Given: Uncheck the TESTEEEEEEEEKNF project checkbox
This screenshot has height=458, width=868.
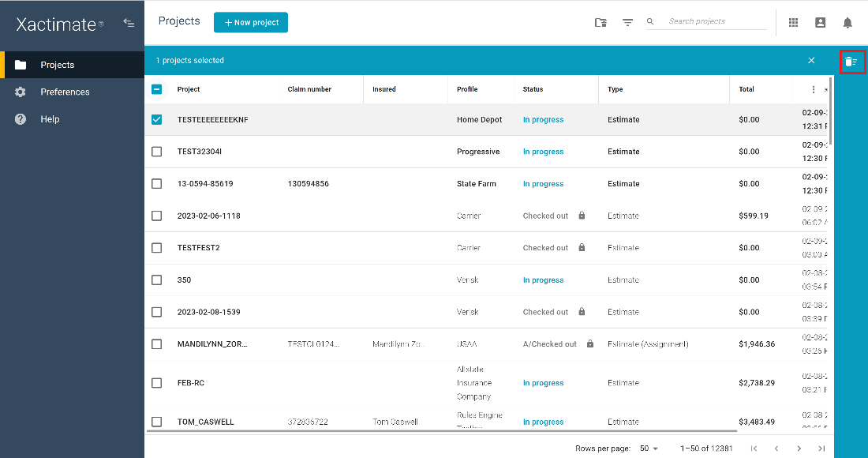Looking at the screenshot, I should tap(157, 119).
